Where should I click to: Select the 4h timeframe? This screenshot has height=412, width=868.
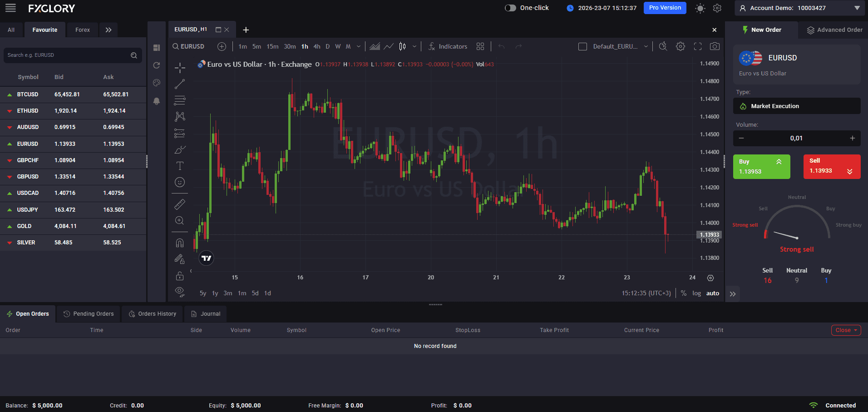coord(317,46)
